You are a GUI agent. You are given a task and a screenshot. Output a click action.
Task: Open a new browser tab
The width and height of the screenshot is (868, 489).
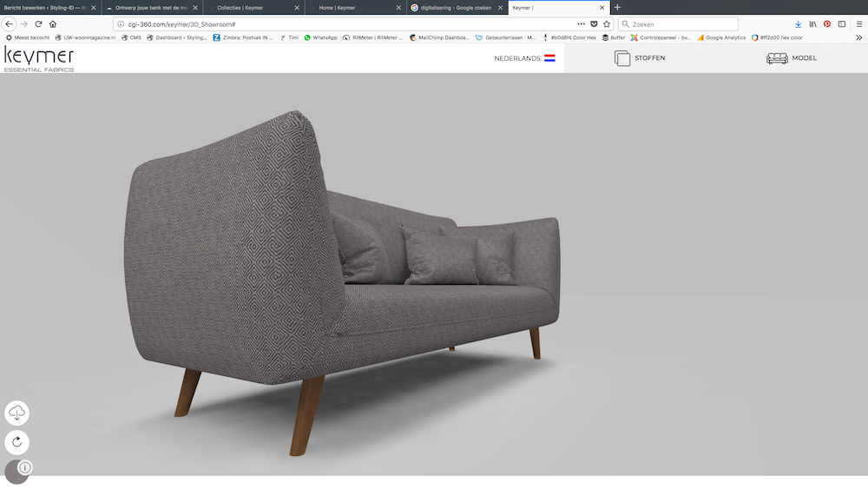618,7
